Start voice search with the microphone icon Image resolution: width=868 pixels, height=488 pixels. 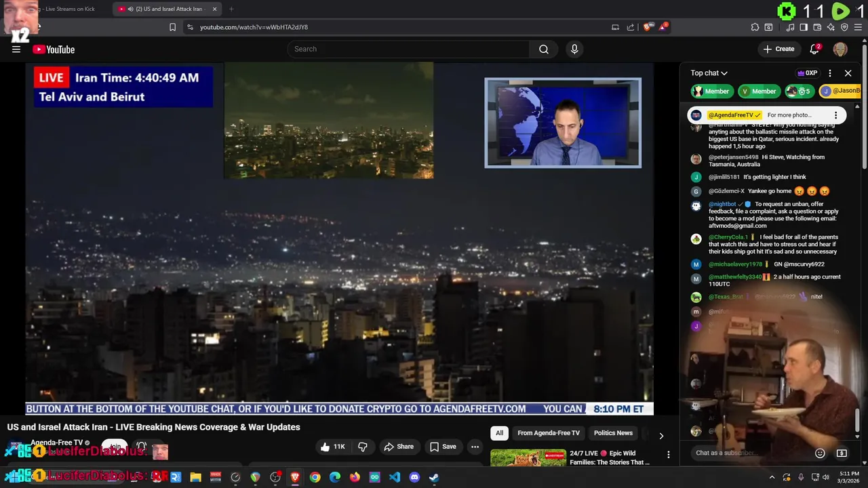[574, 49]
